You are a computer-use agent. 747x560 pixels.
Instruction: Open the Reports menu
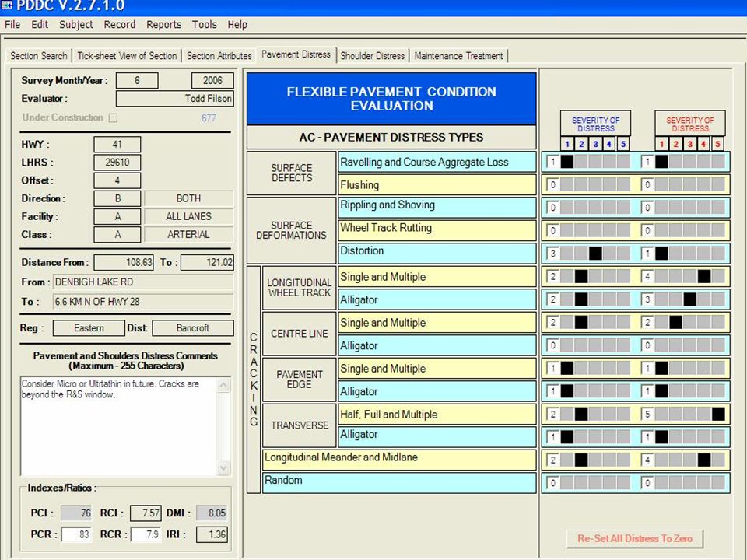point(164,25)
